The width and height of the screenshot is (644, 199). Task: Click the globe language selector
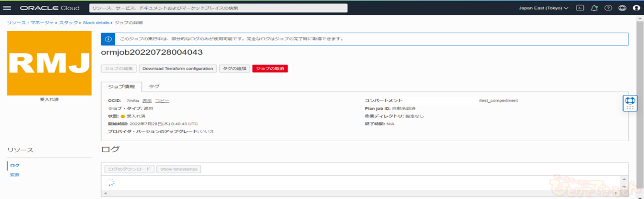[x=622, y=8]
